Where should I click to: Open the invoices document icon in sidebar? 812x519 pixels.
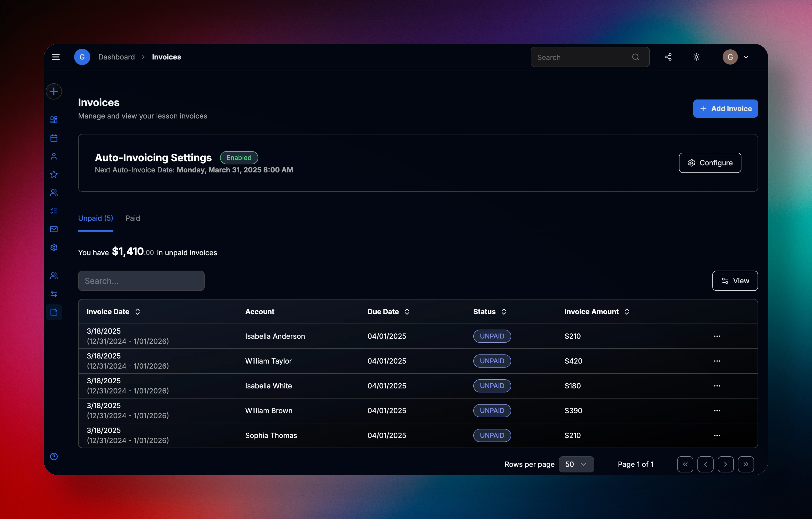[54, 312]
